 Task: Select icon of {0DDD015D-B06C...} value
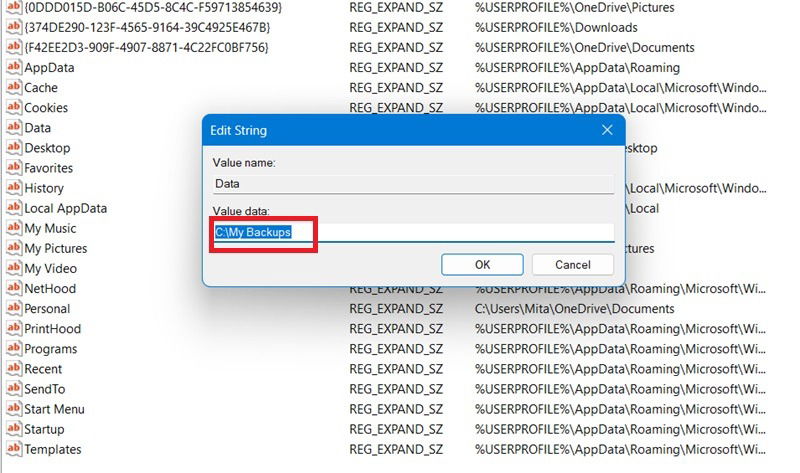[14, 7]
